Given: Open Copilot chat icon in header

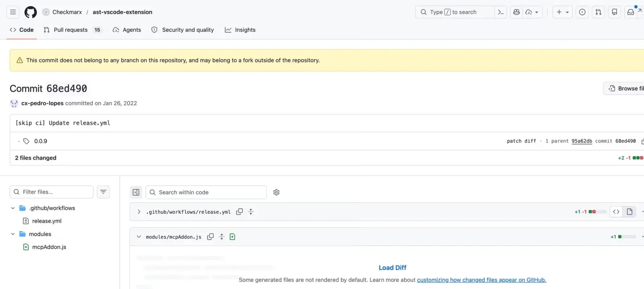Looking at the screenshot, I should 516,12.
